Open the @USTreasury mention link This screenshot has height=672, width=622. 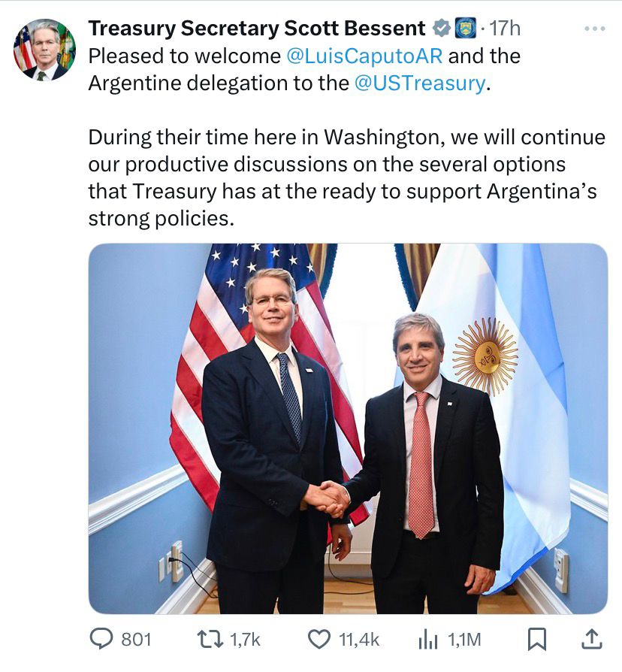tap(420, 83)
